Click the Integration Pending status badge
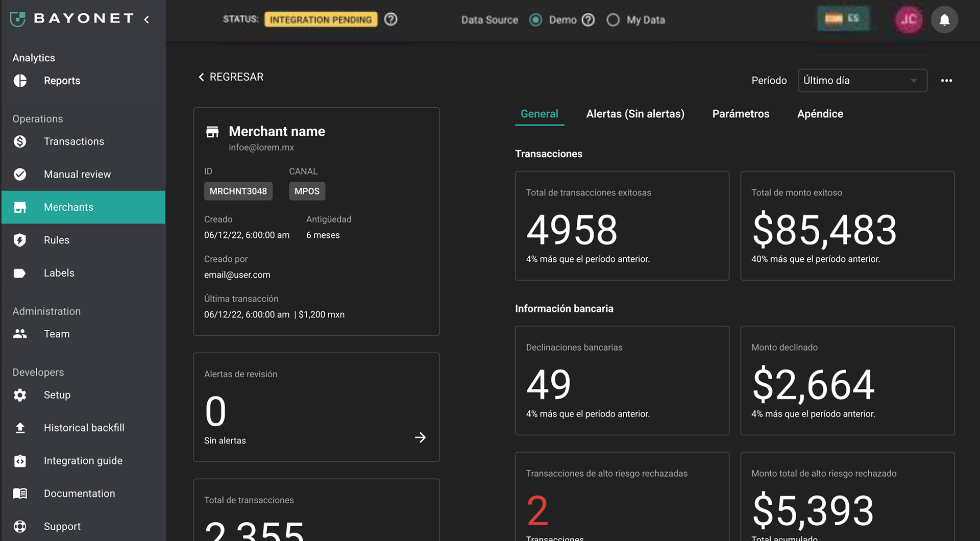Screen dimensions: 980x541 point(321,19)
